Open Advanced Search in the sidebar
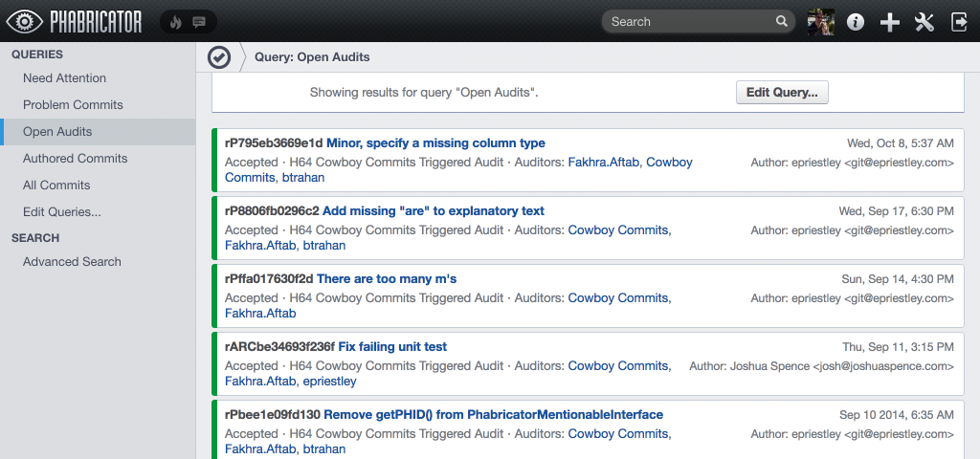This screenshot has width=980, height=459. pos(72,262)
